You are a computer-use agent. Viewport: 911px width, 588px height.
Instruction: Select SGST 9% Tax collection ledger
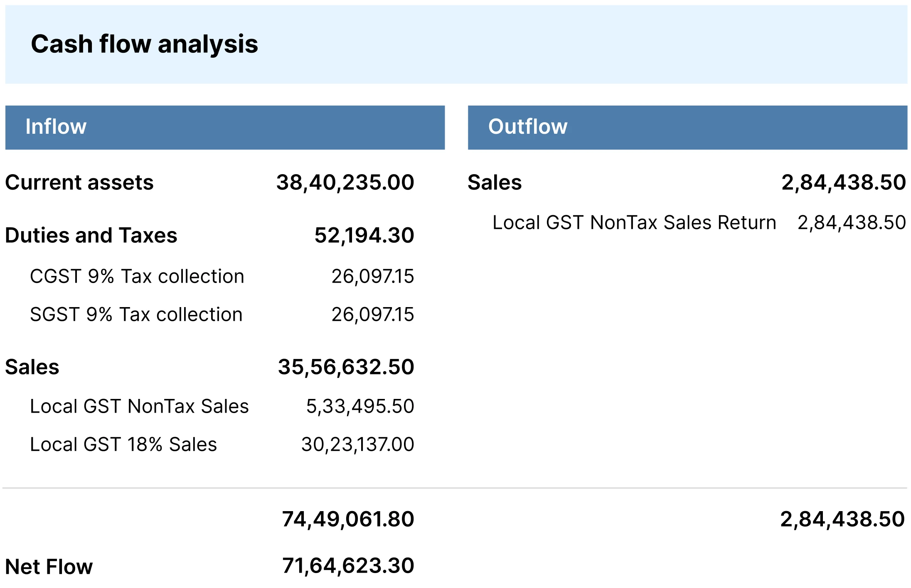(x=136, y=314)
